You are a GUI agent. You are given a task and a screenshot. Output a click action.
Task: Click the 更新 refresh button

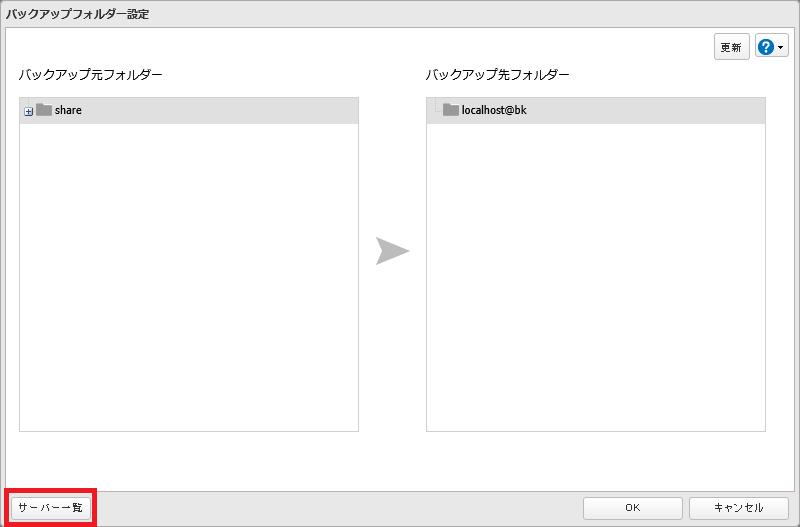pos(732,47)
